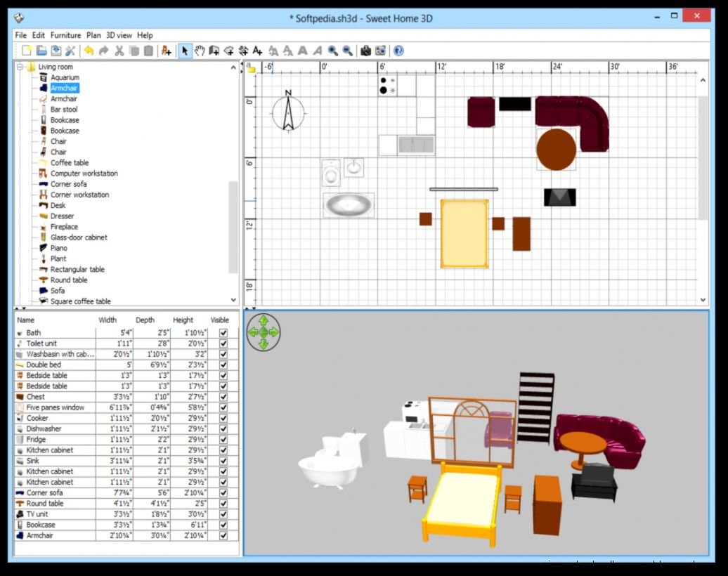Add selected furniture to the home
728x576 pixels.
tap(167, 51)
